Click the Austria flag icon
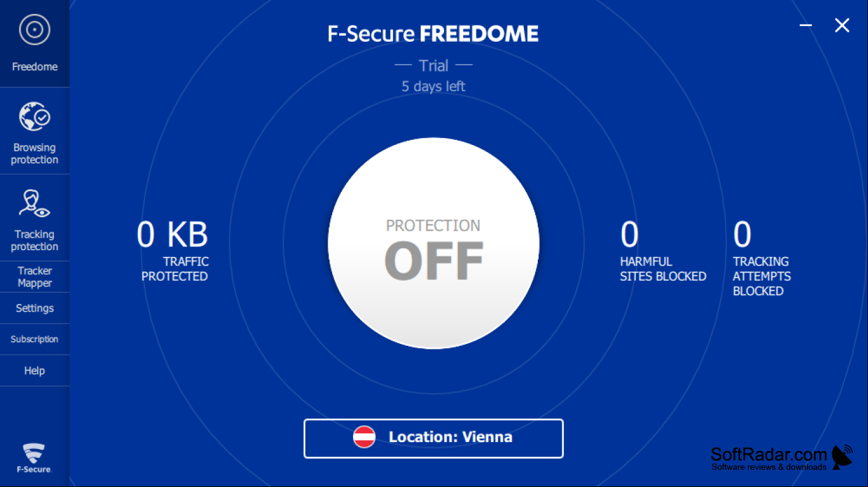Viewport: 868px width, 487px height. 364,437
